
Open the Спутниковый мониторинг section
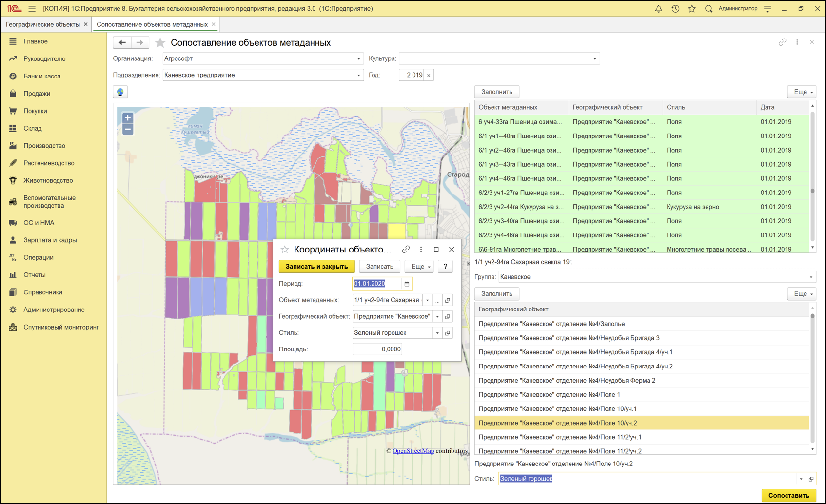[x=61, y=328]
